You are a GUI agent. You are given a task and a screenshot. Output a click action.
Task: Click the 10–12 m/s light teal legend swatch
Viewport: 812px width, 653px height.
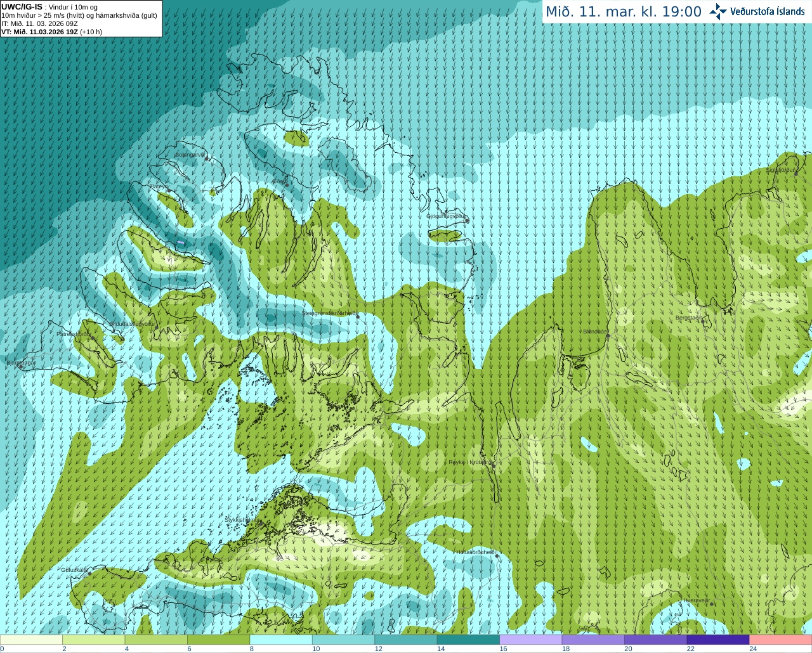344,640
